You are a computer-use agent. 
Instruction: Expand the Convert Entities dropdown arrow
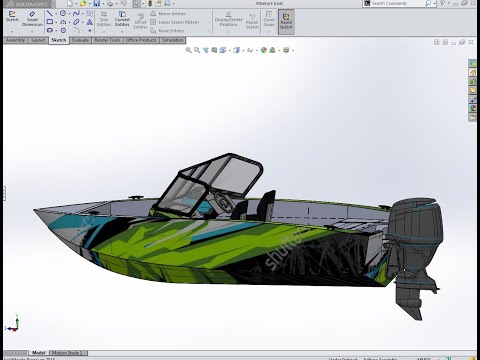pos(122,32)
